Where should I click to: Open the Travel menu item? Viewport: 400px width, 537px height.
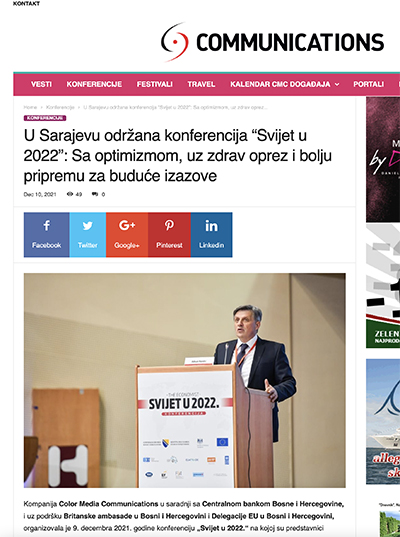tap(201, 84)
